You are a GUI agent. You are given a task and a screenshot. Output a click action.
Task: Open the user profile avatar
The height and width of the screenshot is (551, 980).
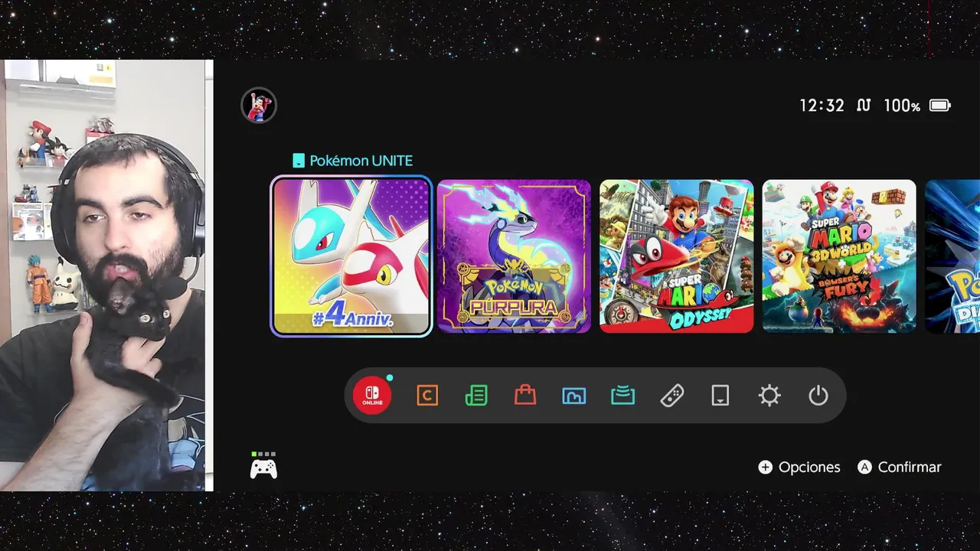[259, 106]
